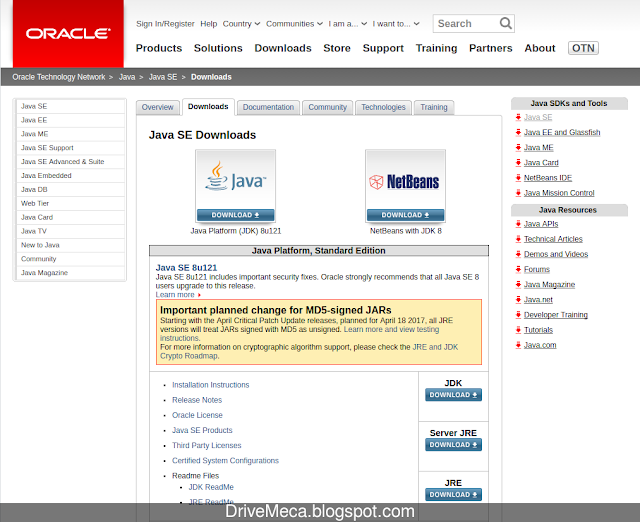Viewport: 640px width, 522px height.
Task: Open Java SE Support in left sidebar
Action: pyautogui.click(x=70, y=148)
